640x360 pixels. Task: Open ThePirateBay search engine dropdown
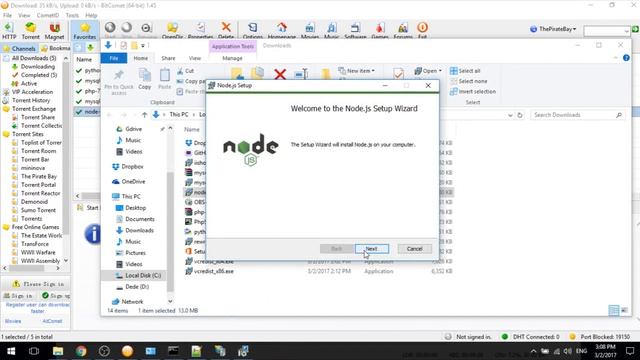(553, 29)
